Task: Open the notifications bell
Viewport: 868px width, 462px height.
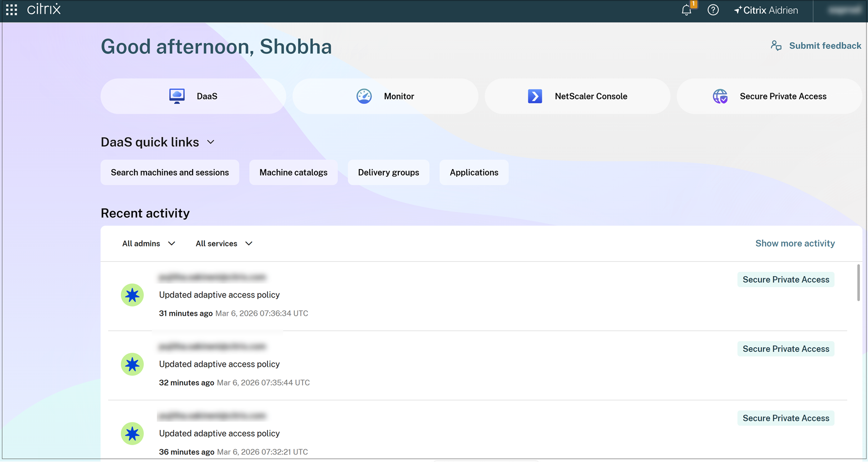Action: (x=687, y=10)
